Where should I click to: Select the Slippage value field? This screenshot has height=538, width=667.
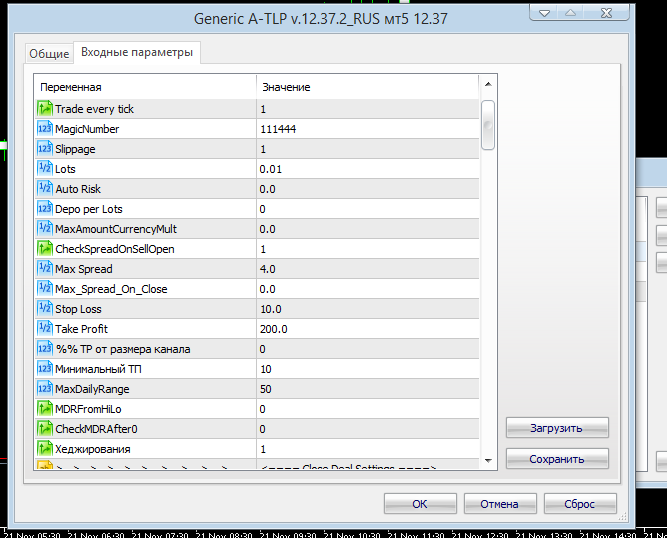[368, 149]
